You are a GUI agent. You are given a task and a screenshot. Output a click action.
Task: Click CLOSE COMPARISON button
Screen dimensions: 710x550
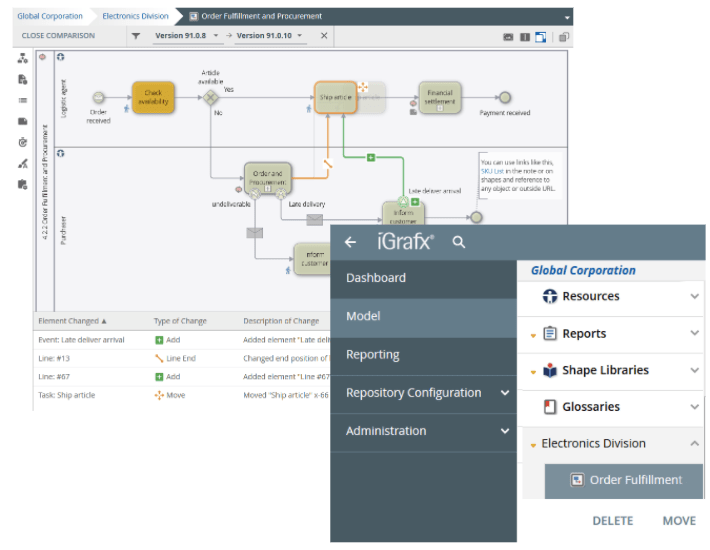click(x=58, y=36)
